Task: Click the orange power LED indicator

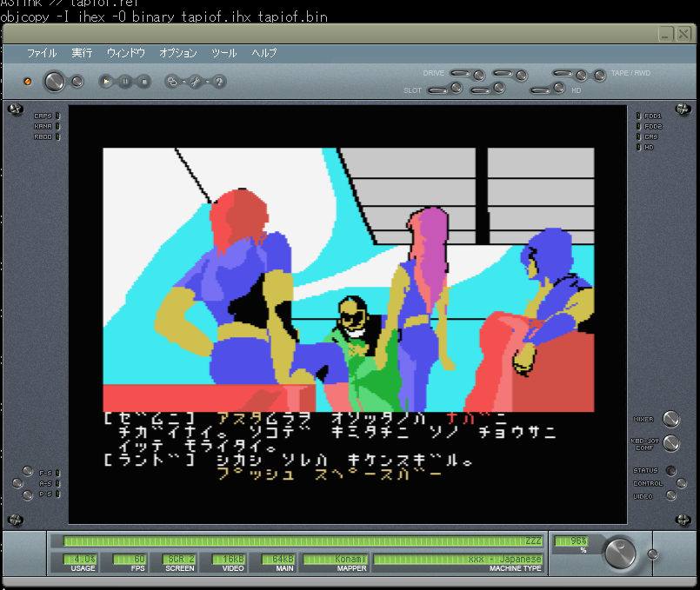Action: pos(28,82)
